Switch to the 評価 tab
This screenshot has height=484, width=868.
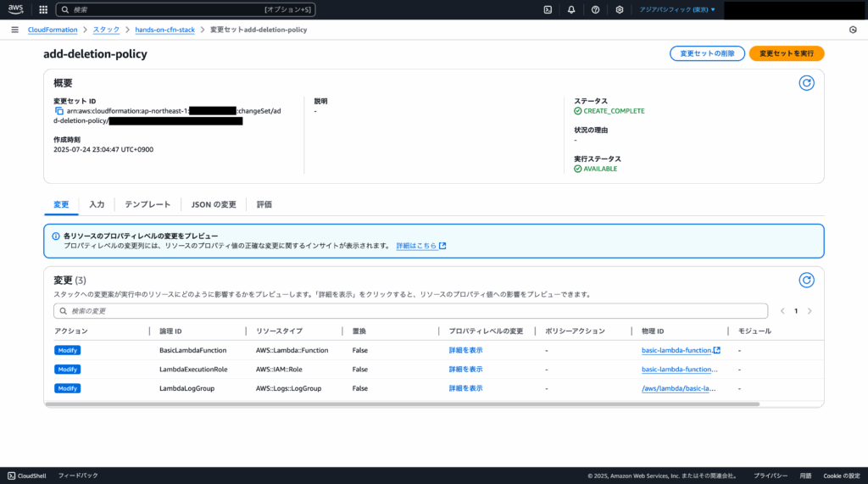264,204
